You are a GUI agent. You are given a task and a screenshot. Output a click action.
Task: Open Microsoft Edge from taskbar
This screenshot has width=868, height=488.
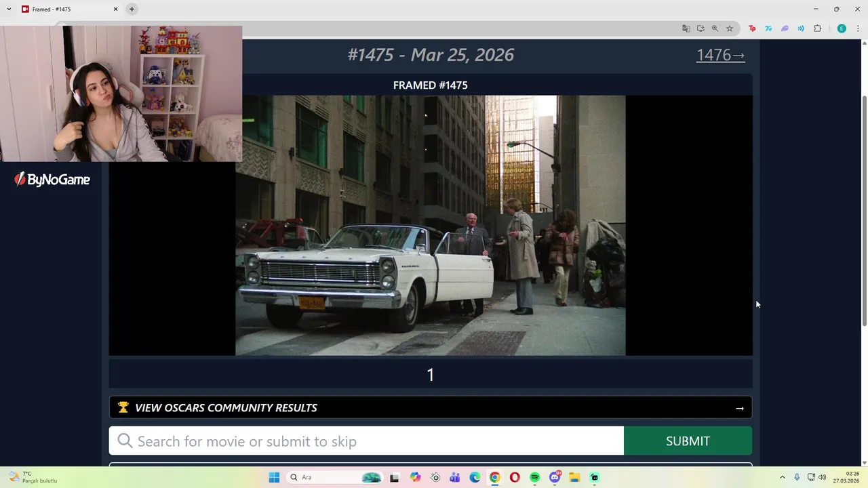tap(475, 477)
